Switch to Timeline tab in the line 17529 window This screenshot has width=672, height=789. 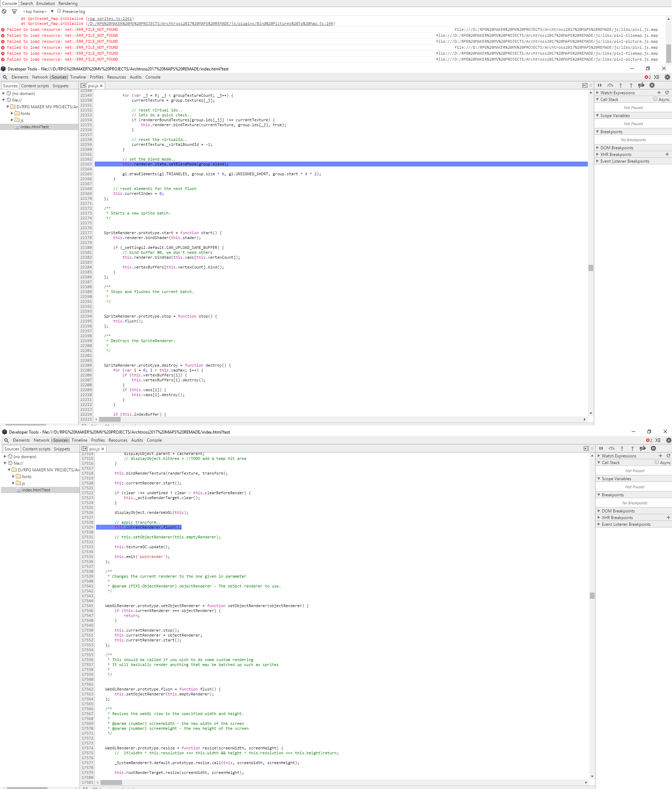(x=79, y=441)
